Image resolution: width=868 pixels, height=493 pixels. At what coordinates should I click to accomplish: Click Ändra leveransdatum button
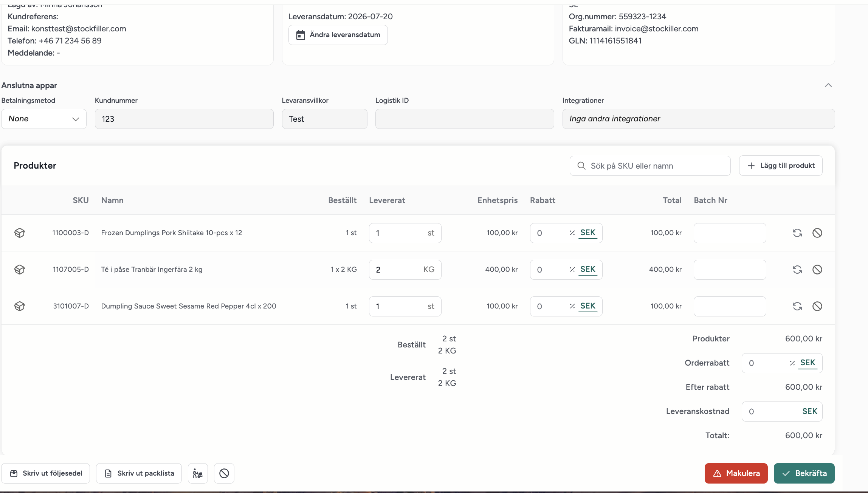click(x=338, y=35)
